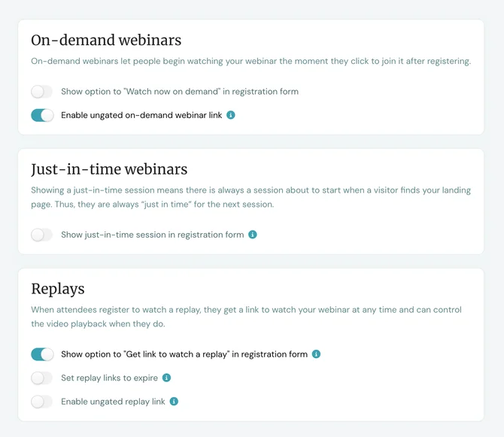
Task: Enable the ungated replay link switch
Action: [x=42, y=402]
